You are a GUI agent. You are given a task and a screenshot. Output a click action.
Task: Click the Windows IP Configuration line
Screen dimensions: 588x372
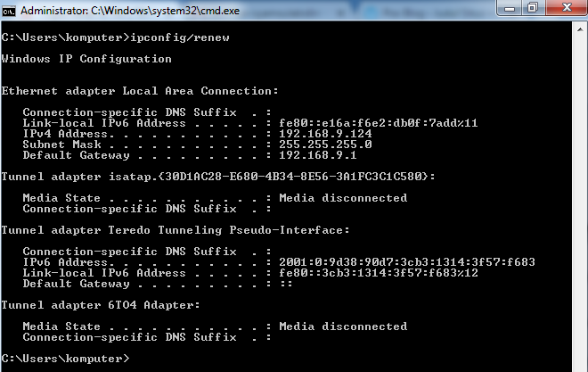click(86, 59)
